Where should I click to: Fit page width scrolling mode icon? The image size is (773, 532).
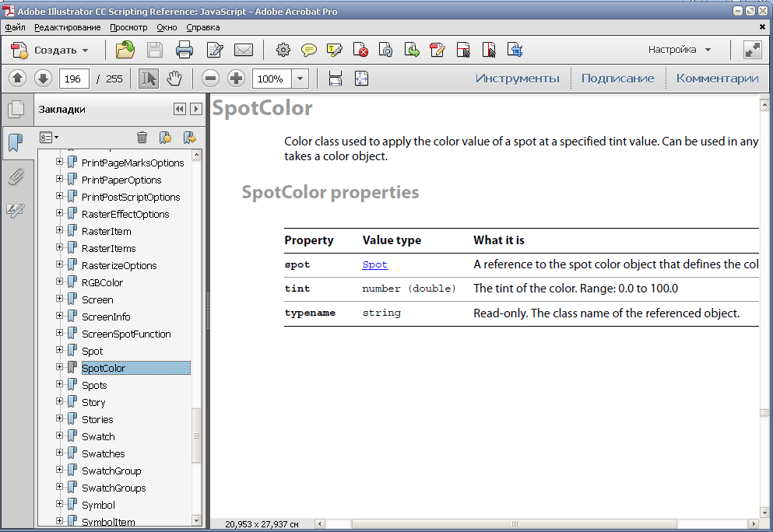click(x=336, y=79)
